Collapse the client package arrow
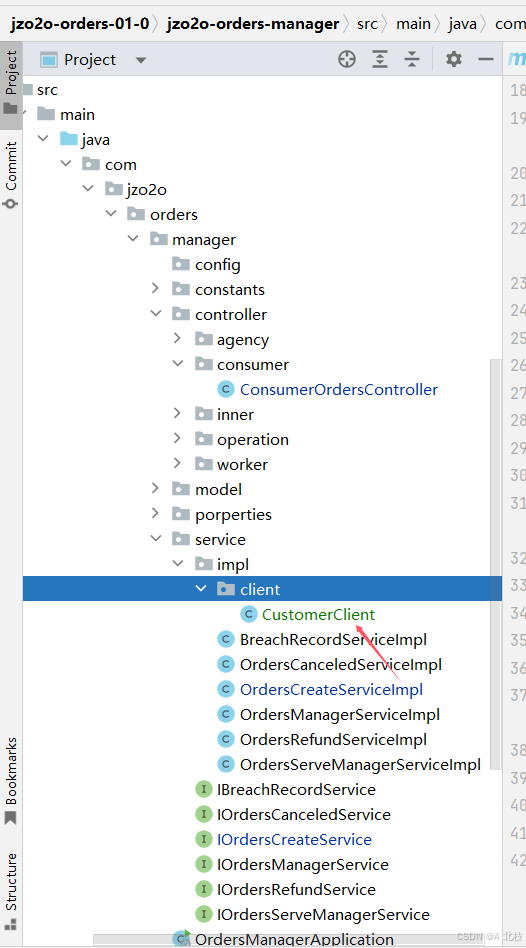This screenshot has height=948, width=526. coord(201,588)
